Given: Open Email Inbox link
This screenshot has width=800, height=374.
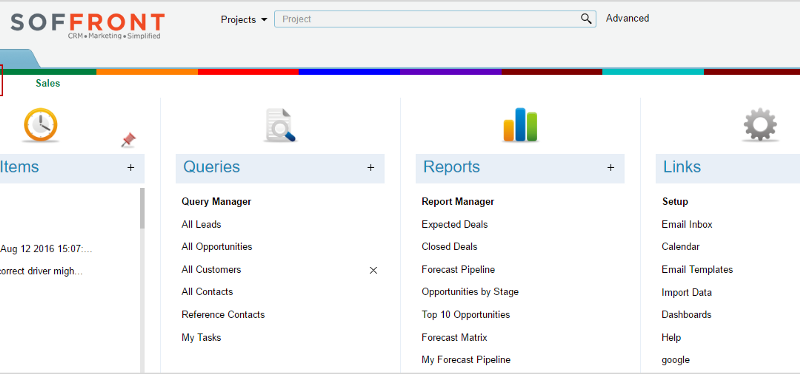Looking at the screenshot, I should tap(687, 225).
